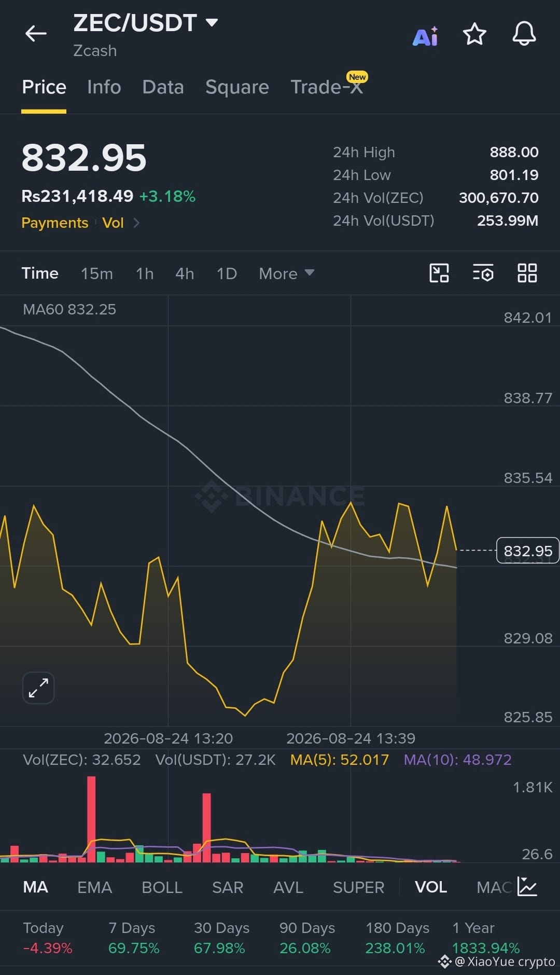This screenshot has height=975, width=560.
Task: Toggle the MA indicator
Action: coord(36,887)
